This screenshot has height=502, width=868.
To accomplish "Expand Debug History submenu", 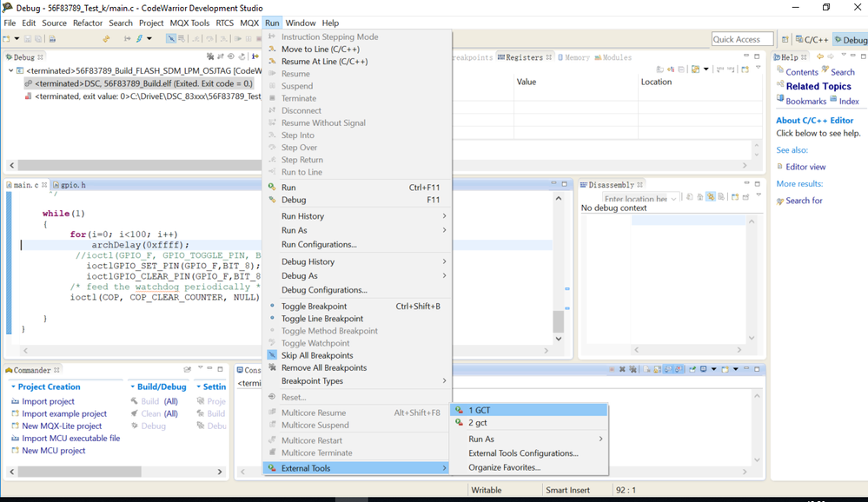I will click(x=357, y=261).
